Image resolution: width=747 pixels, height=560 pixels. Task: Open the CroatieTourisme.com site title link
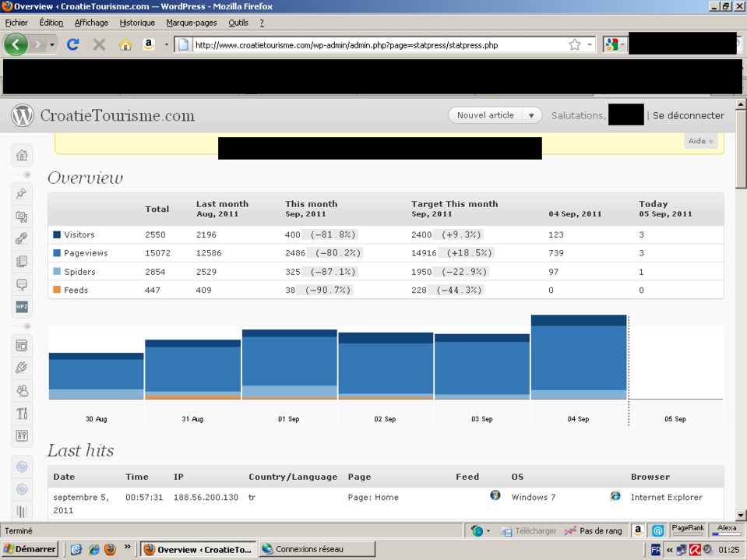(x=117, y=116)
